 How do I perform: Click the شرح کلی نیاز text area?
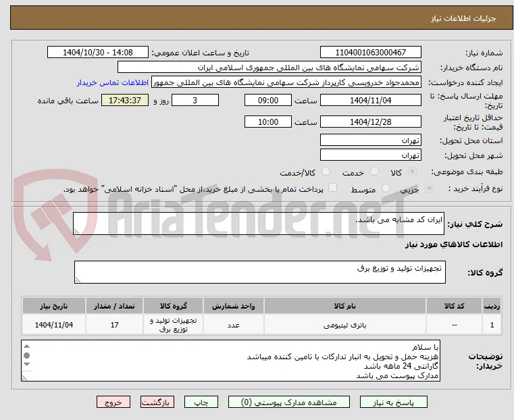259,224
